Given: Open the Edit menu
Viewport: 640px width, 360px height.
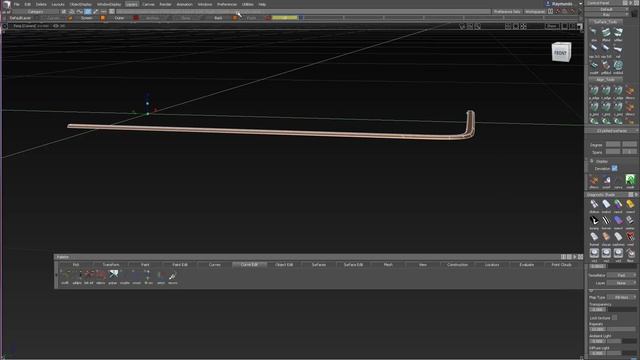Looking at the screenshot, I should click(x=27, y=4).
